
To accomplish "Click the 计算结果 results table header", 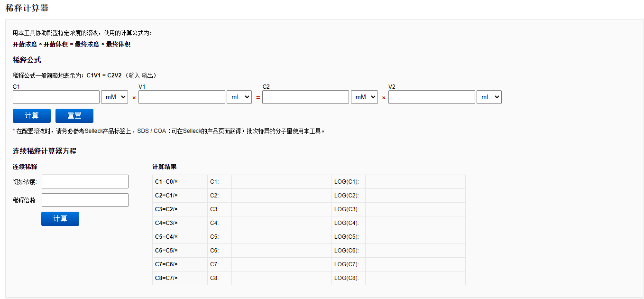I will click(x=164, y=167).
